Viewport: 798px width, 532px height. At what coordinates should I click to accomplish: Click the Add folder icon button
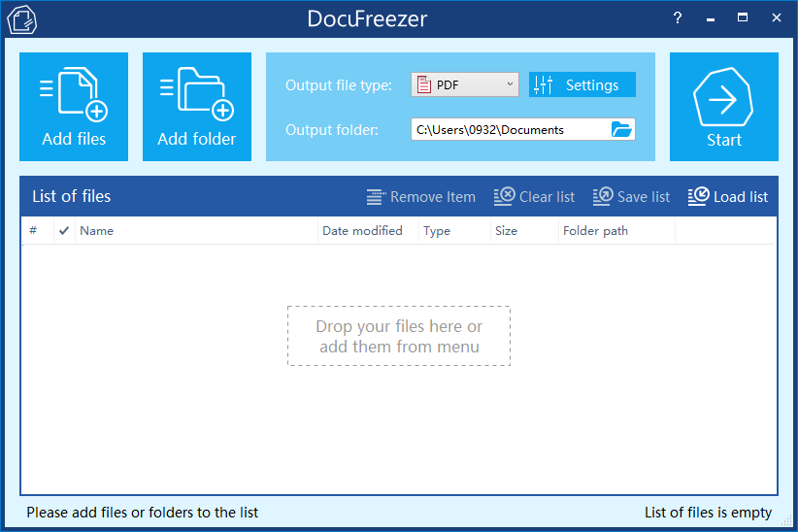tap(197, 107)
